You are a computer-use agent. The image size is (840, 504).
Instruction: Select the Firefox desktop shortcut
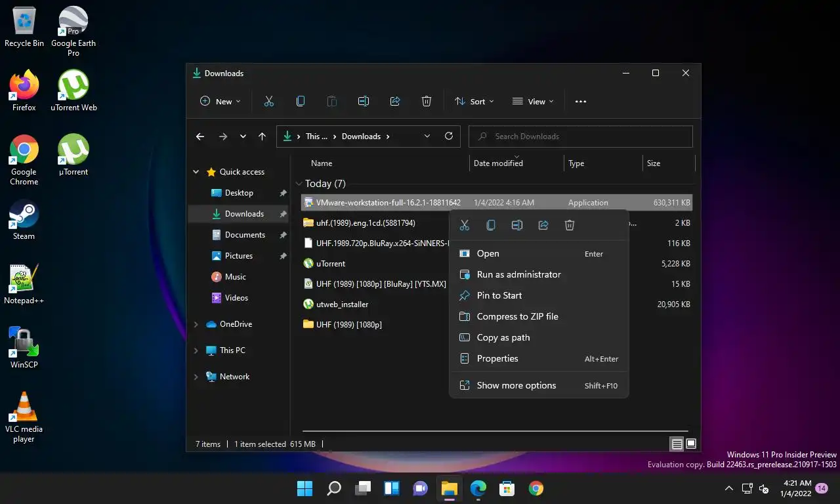click(24, 91)
